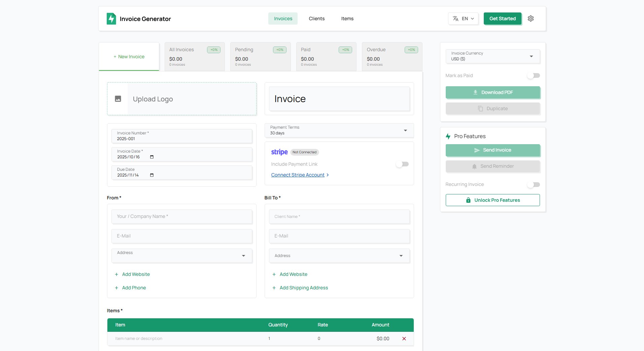644x351 pixels.
Task: Expand the Payment Terms dropdown
Action: (x=339, y=130)
